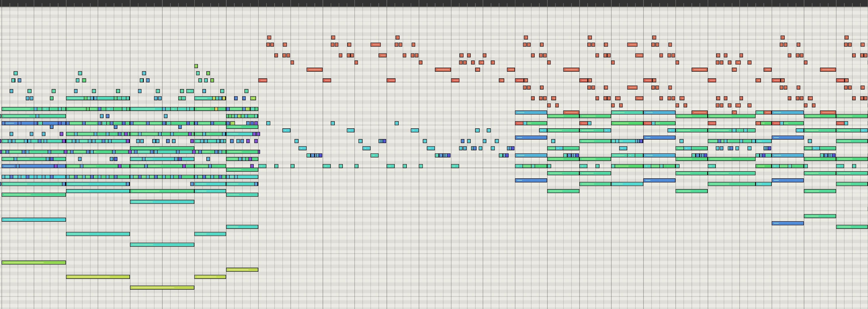The image size is (868, 309).
Task: Select the second lime-green bass note from the left
Action: (98, 277)
